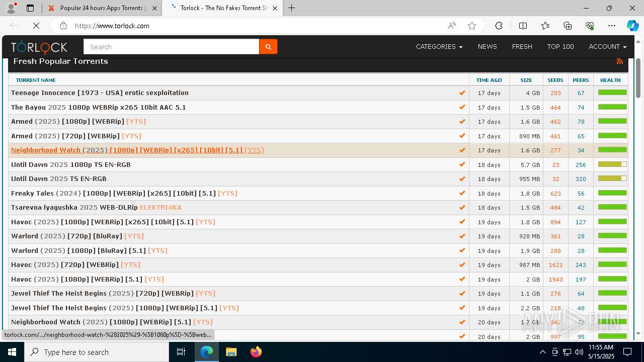The image size is (644, 362).
Task: Click the Torlock logo
Action: tap(39, 47)
